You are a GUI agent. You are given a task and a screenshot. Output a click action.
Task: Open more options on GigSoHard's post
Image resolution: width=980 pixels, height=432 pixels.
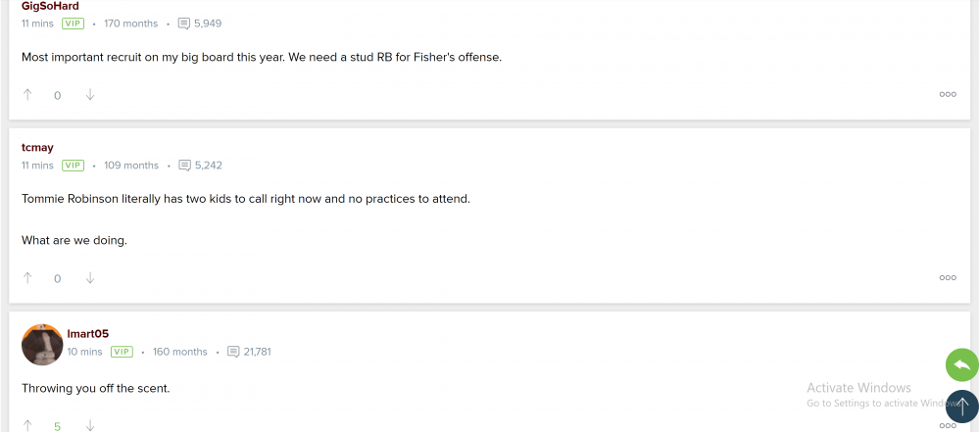tap(948, 95)
